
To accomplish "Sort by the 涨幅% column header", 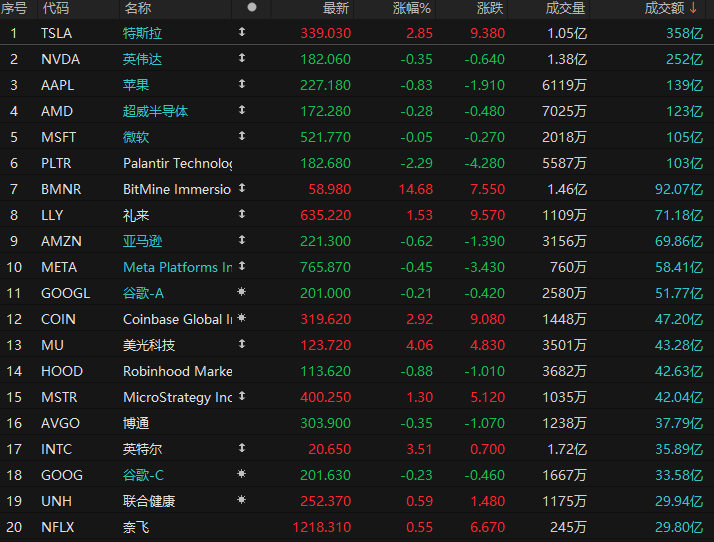I will 412,8.
